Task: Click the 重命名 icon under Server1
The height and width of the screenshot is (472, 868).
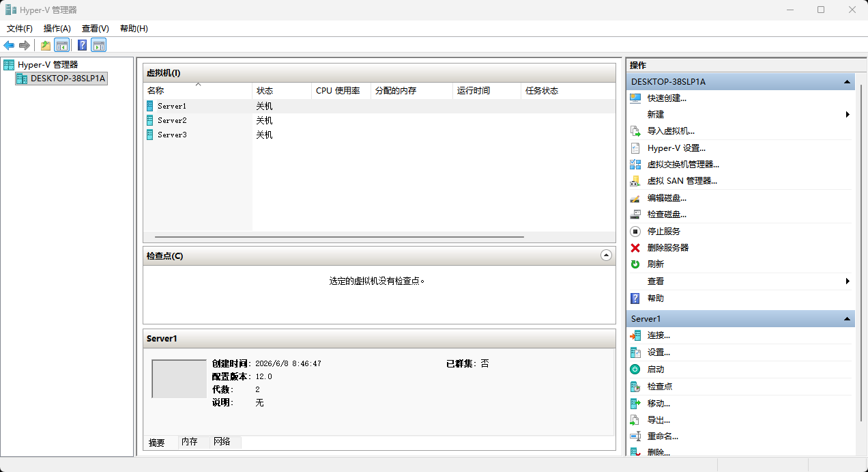Action: click(x=635, y=436)
